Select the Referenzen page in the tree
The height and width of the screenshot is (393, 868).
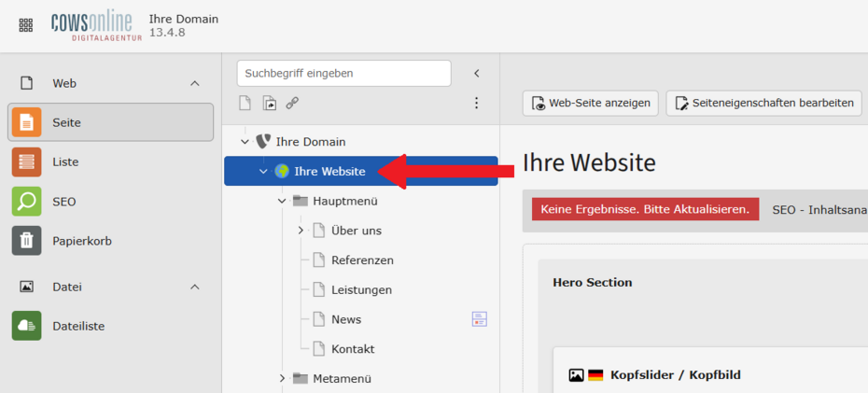tap(362, 260)
